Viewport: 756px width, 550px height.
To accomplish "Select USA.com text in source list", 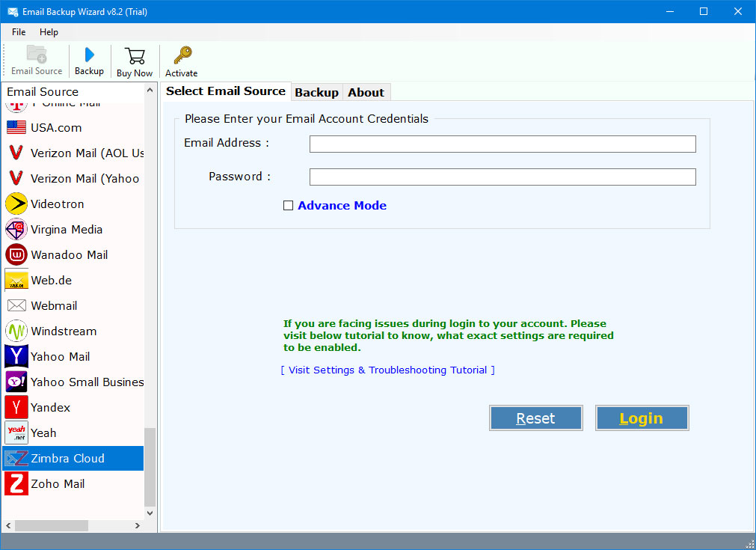I will (x=56, y=128).
